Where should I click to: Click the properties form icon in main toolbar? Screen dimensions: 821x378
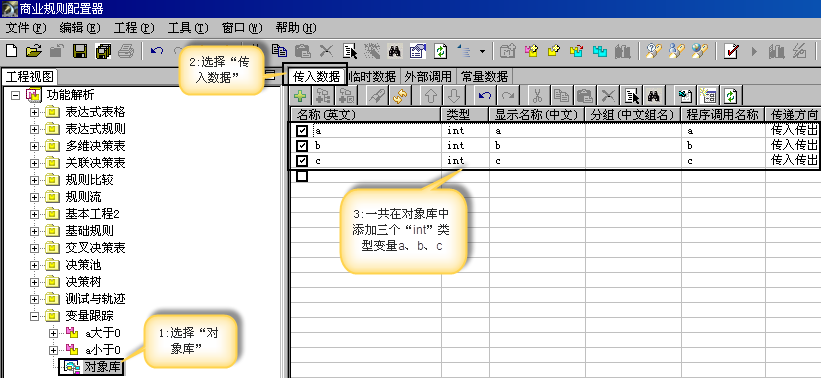pyautogui.click(x=417, y=51)
